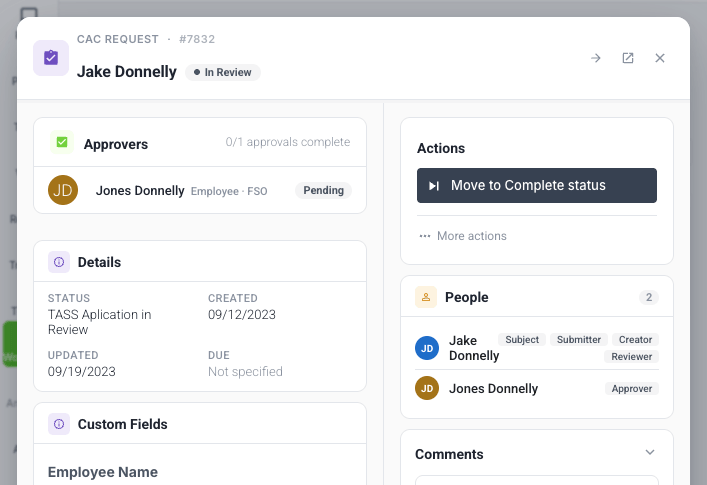This screenshot has width=707, height=485.
Task: Click updated date 09/19/2023
Action: click(82, 371)
